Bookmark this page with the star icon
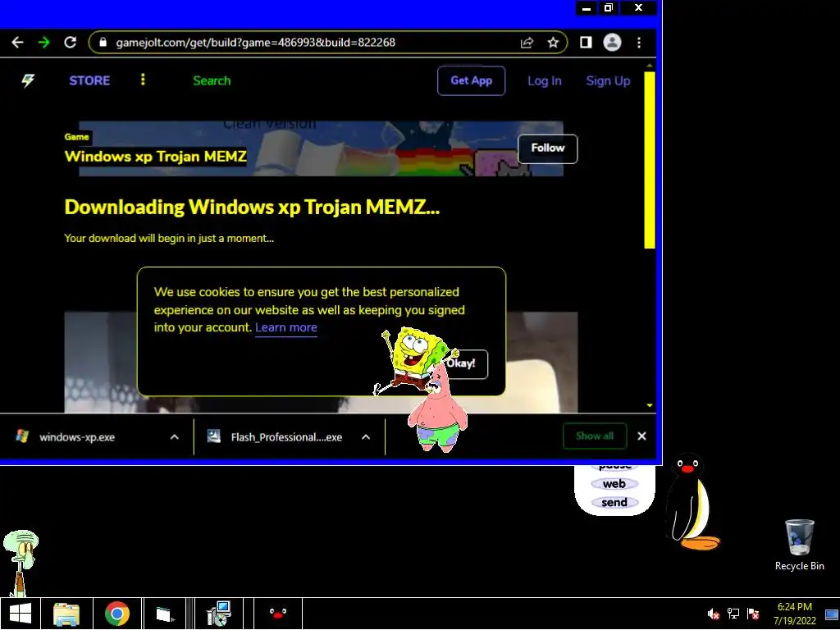Screen dimensions: 840x630 554,43
